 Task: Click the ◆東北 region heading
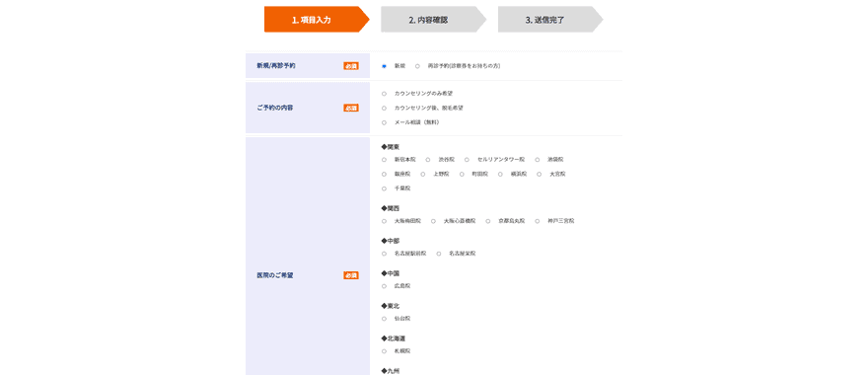pyautogui.click(x=391, y=306)
